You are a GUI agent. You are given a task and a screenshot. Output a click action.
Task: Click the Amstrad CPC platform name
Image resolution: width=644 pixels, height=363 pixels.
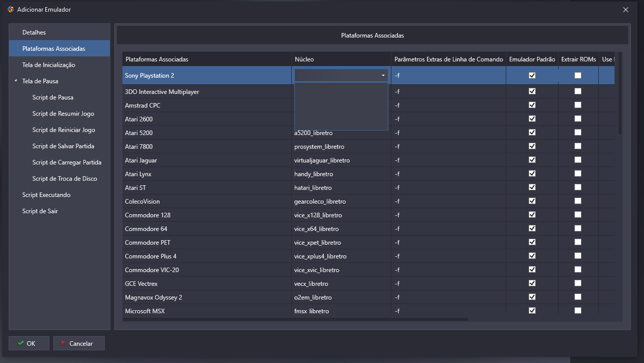coord(142,105)
